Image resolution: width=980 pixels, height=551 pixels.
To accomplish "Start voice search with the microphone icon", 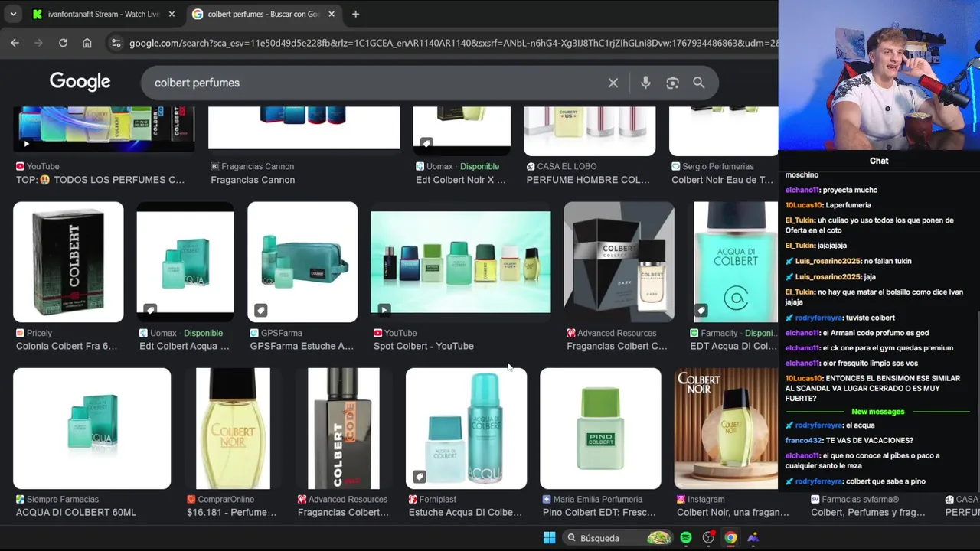I will pos(645,83).
